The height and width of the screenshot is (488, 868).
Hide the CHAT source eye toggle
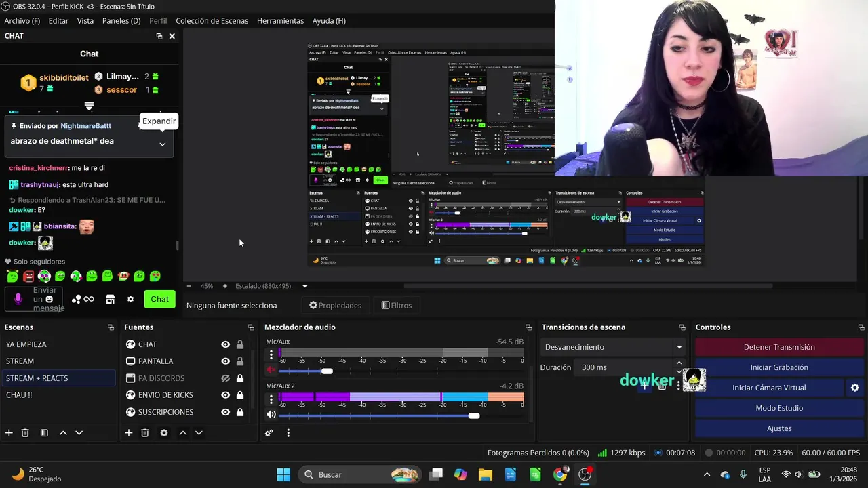(x=225, y=344)
